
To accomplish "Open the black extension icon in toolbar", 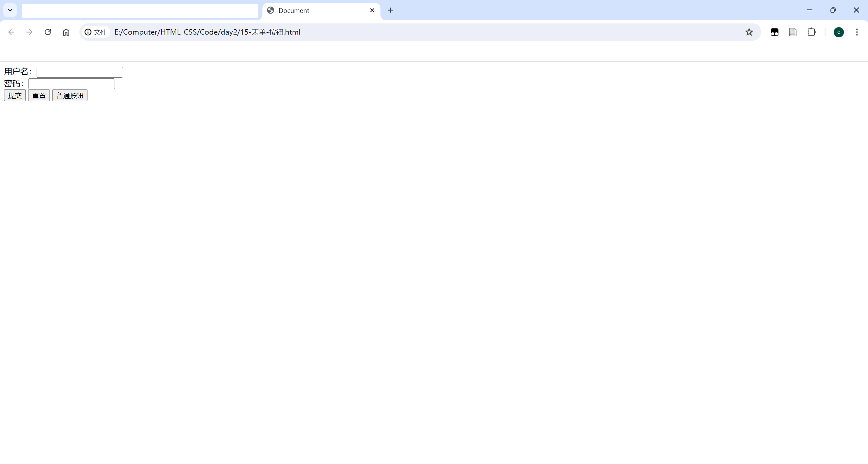I will click(x=774, y=32).
